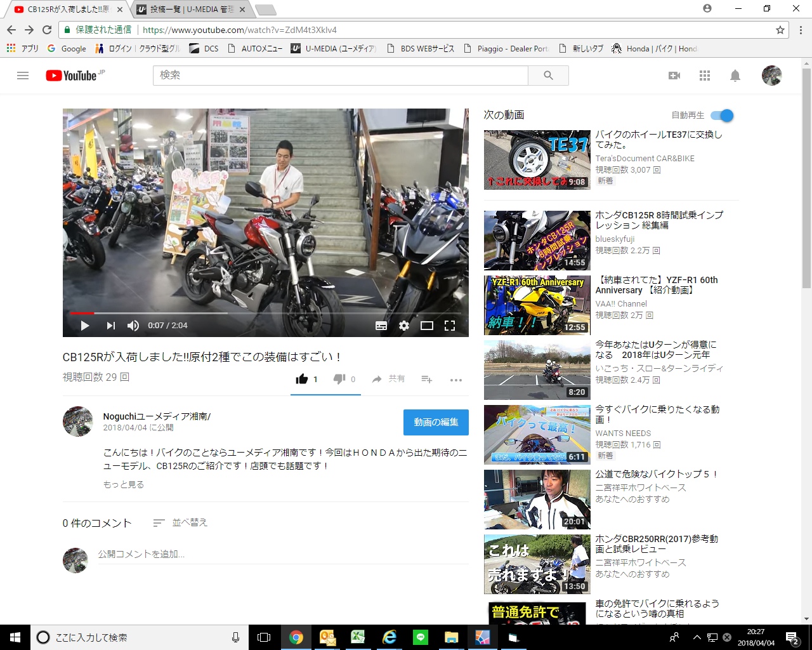Viewport: 812px width, 650px height.
Task: Expand description with もっと見る
Action: 124,484
